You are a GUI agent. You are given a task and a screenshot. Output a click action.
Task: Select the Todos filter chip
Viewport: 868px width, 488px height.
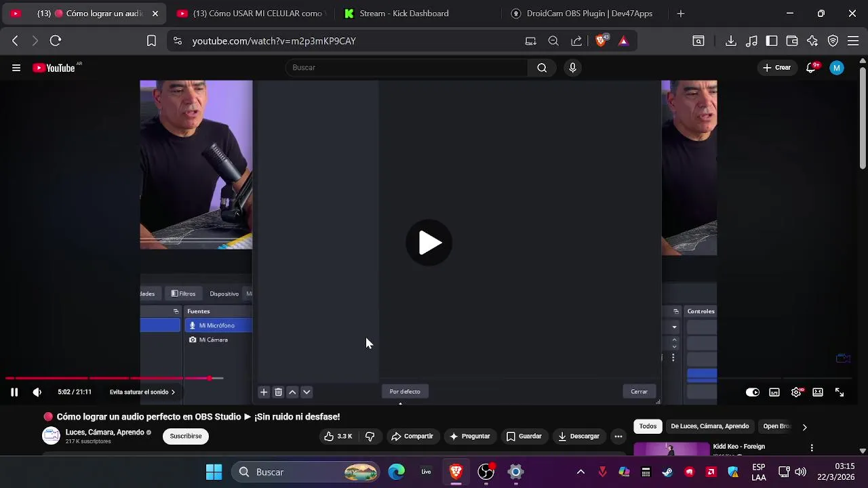[x=648, y=426]
